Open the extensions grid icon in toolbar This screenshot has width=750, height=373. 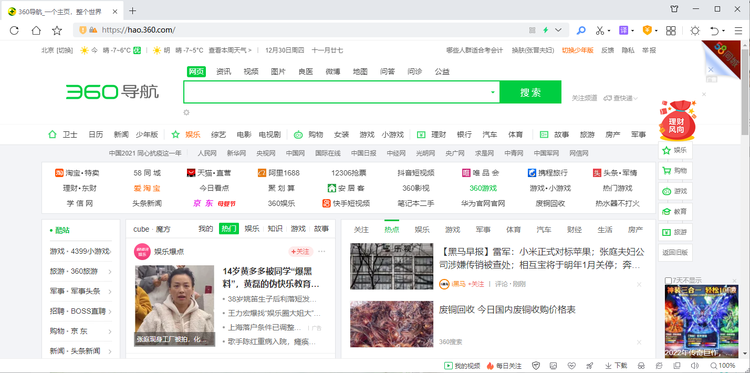click(671, 31)
